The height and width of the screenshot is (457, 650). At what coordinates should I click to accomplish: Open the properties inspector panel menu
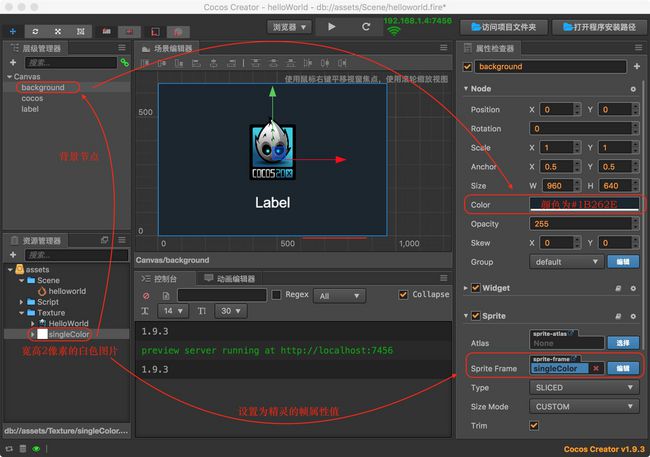[x=638, y=48]
